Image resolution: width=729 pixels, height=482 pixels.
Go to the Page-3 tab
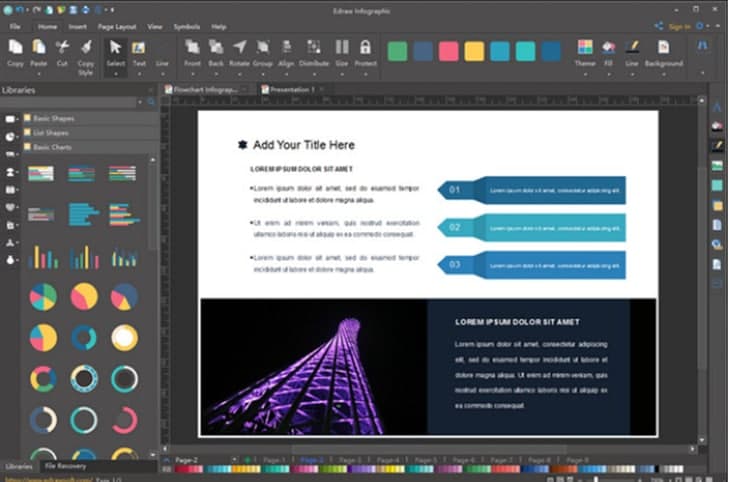[350, 460]
